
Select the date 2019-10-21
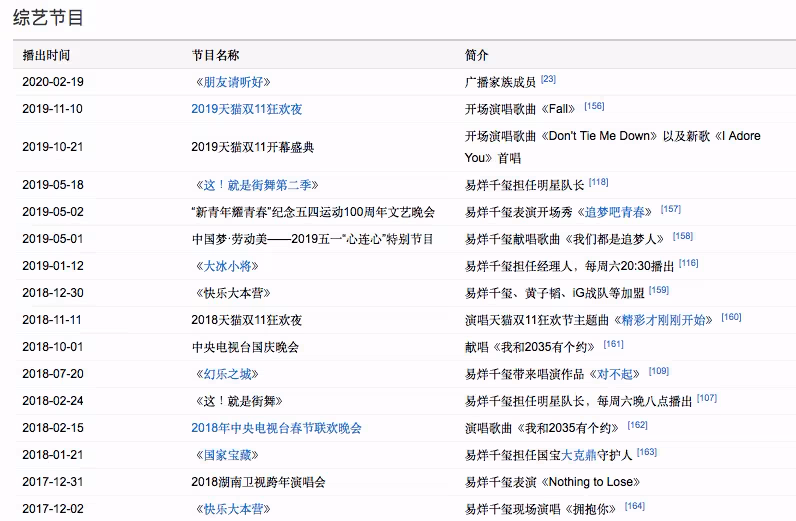[x=52, y=147]
